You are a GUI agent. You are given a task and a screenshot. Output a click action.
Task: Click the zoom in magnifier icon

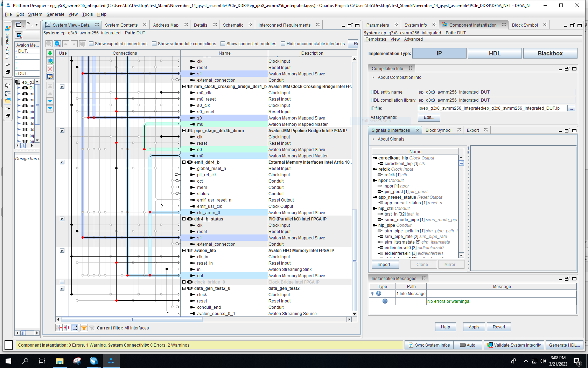coord(57,44)
